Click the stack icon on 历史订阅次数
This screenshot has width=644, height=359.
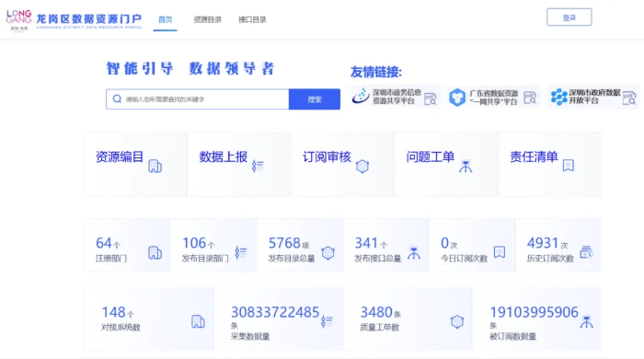tap(586, 252)
